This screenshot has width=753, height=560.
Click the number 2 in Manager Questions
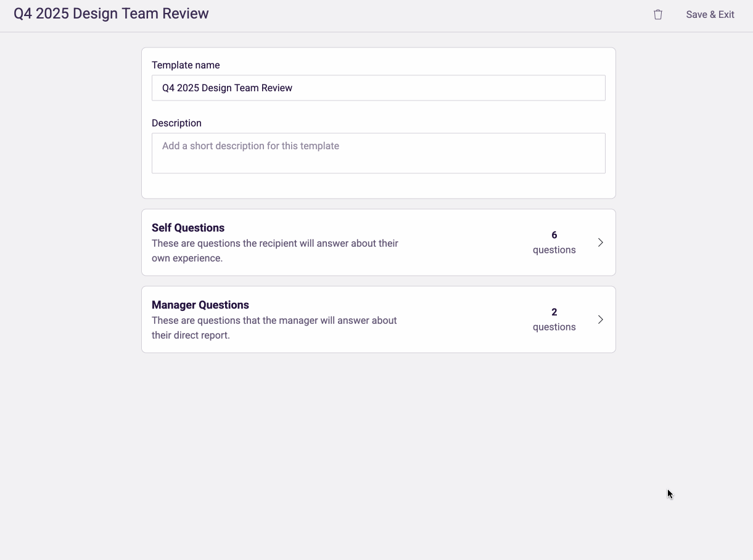point(554,312)
